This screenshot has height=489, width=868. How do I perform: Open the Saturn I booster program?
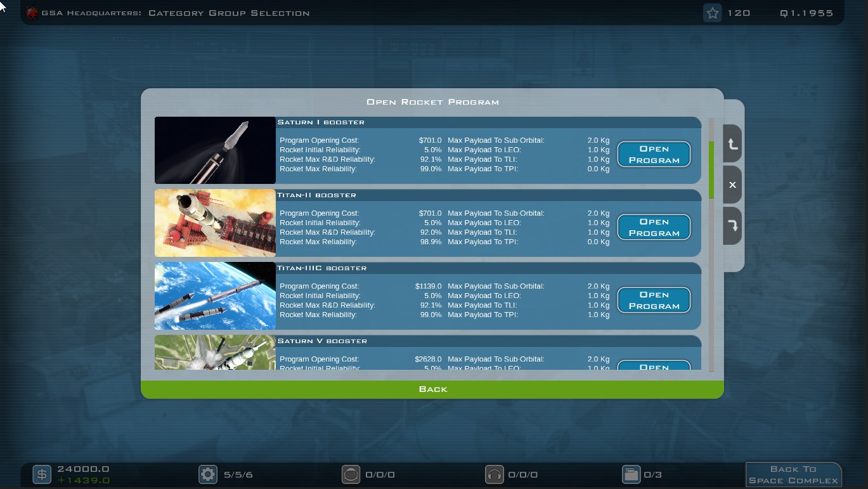click(x=654, y=154)
